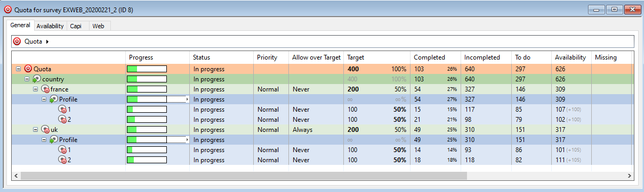This screenshot has width=644, height=192.
Task: Click the Incompleted column header
Action: coord(486,57)
